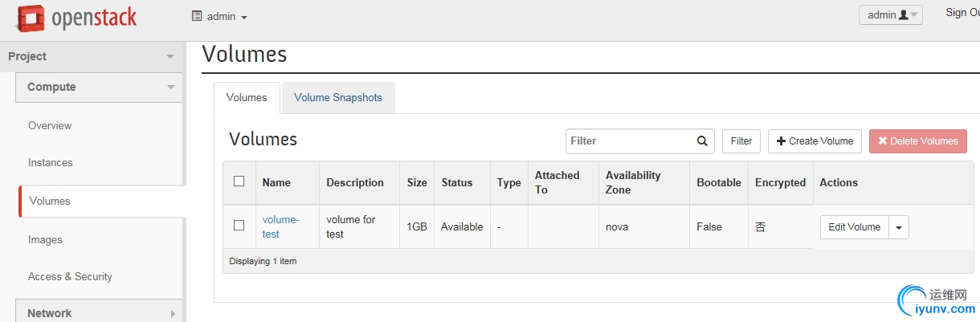Collapse the Project sidebar section
Image resolution: width=980 pixels, height=322 pixels.
(x=169, y=56)
